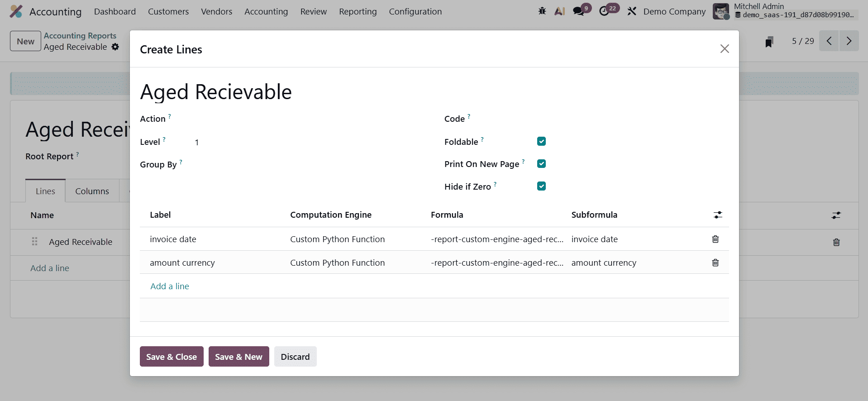
Task: Open the debug bug icon menu
Action: pos(542,11)
